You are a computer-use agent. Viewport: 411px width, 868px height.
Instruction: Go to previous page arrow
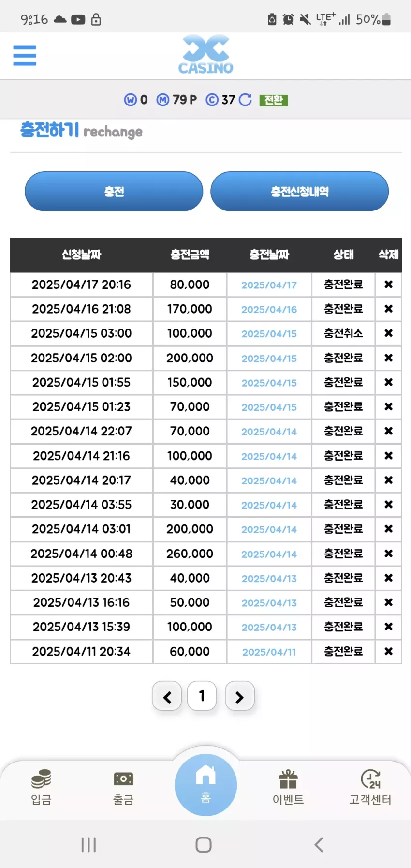point(167,696)
